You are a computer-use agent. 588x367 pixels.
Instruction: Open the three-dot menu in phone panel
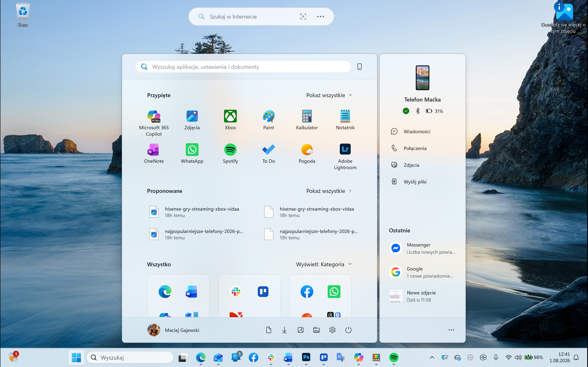(x=451, y=330)
